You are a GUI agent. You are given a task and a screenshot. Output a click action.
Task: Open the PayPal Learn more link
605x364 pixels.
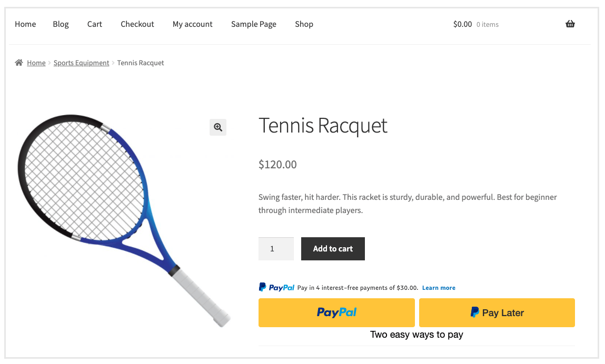point(439,288)
